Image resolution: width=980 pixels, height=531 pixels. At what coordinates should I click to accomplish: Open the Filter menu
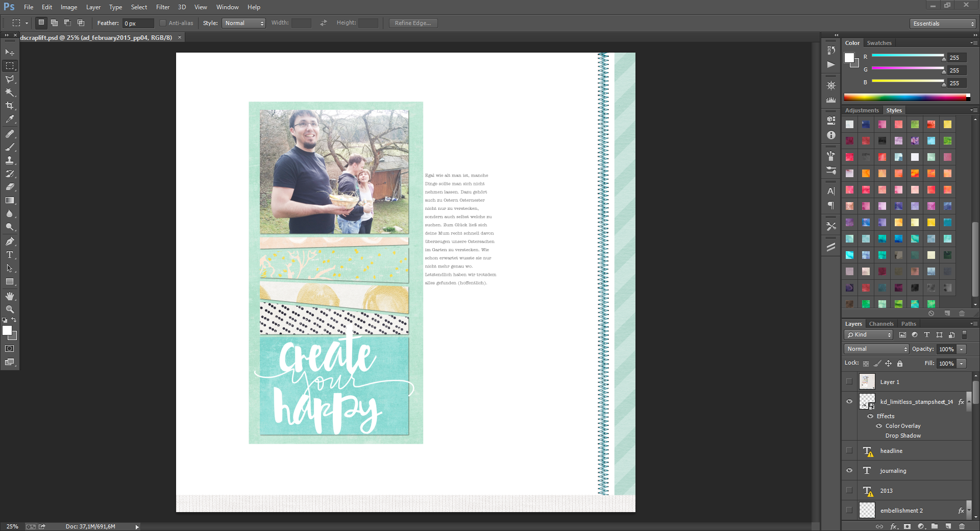(163, 7)
